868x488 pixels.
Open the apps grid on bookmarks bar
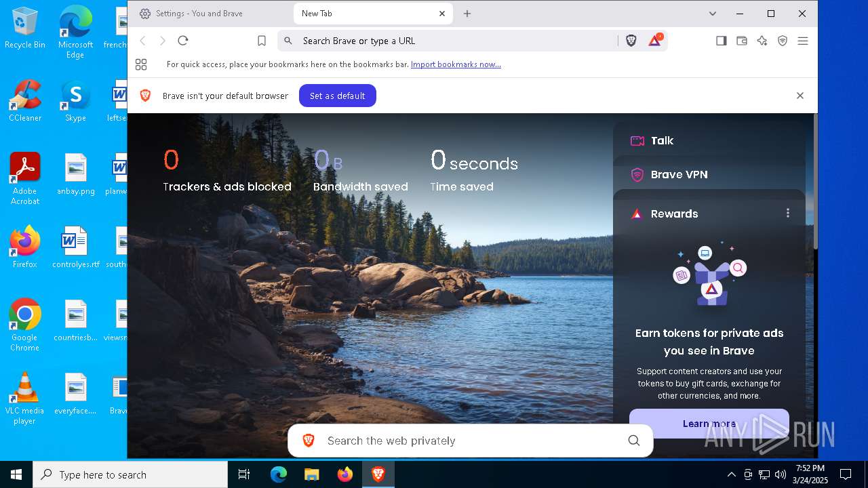[141, 64]
